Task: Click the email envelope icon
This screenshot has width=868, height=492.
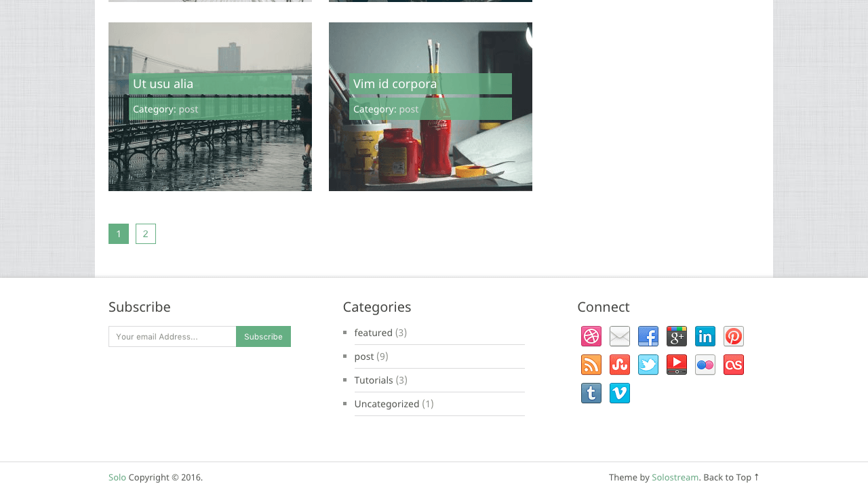Action: coord(620,336)
